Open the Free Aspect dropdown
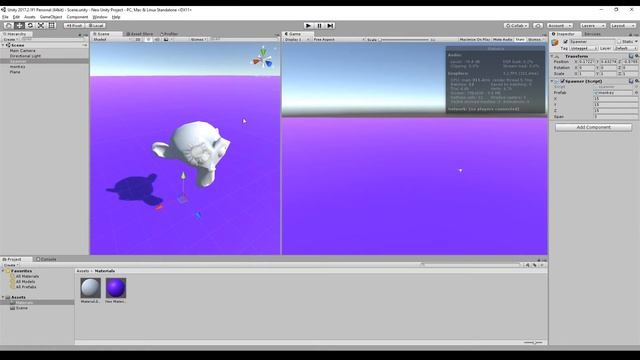 click(338, 40)
